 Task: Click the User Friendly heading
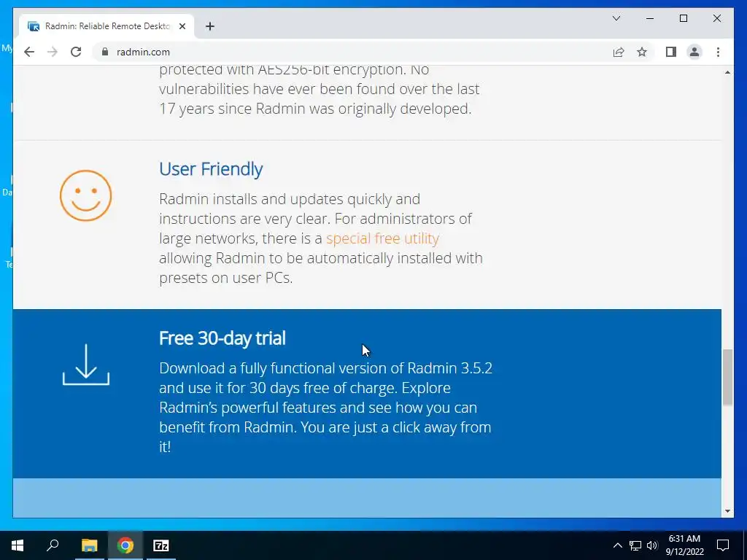click(211, 169)
